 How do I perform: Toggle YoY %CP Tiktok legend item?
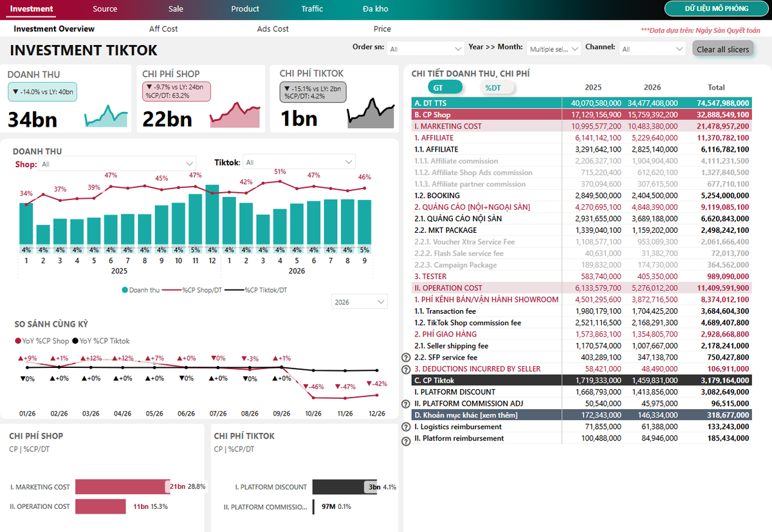pos(100,341)
